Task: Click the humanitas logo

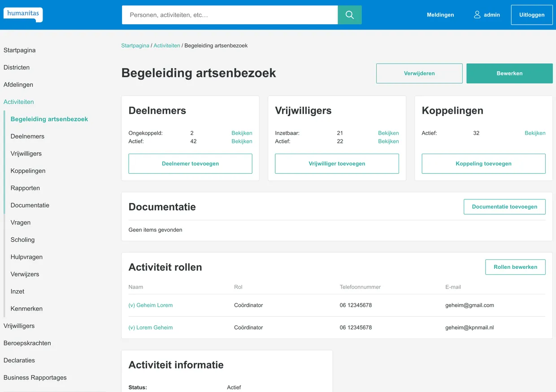Action: [x=22, y=14]
